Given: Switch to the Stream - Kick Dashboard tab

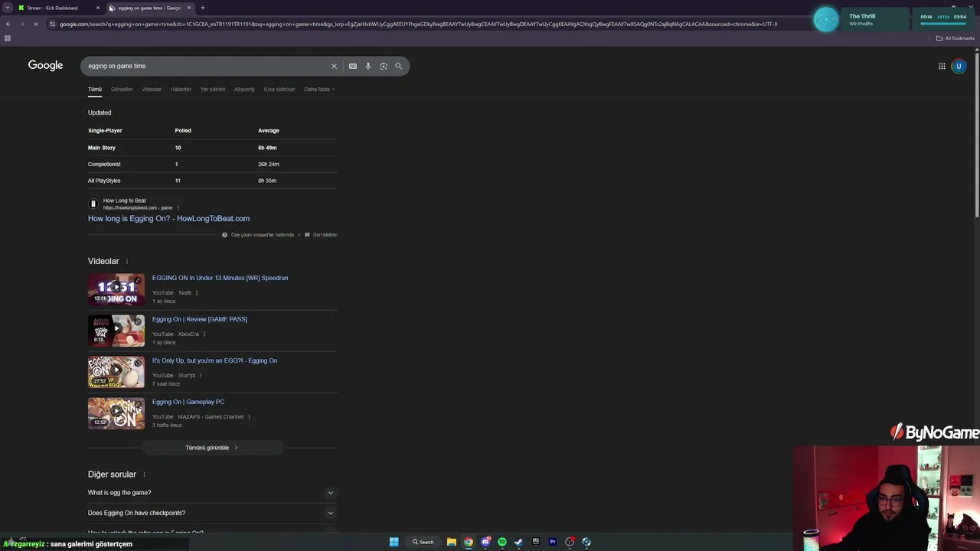Looking at the screenshot, I should (x=58, y=8).
